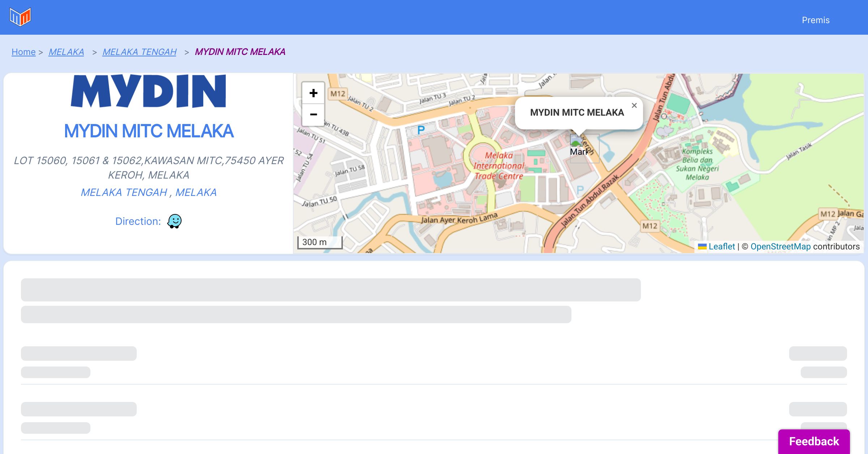Zoom in on the map
The height and width of the screenshot is (454, 868).
pos(313,93)
